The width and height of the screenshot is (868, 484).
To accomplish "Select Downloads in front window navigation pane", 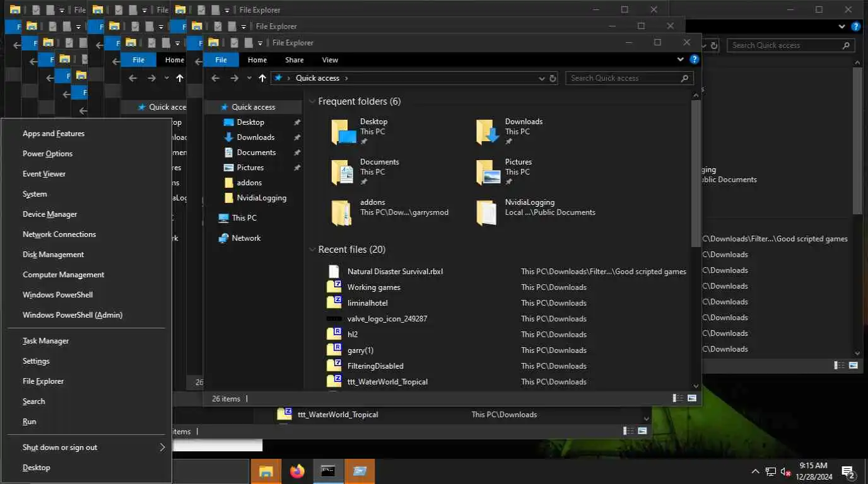I will tap(255, 137).
